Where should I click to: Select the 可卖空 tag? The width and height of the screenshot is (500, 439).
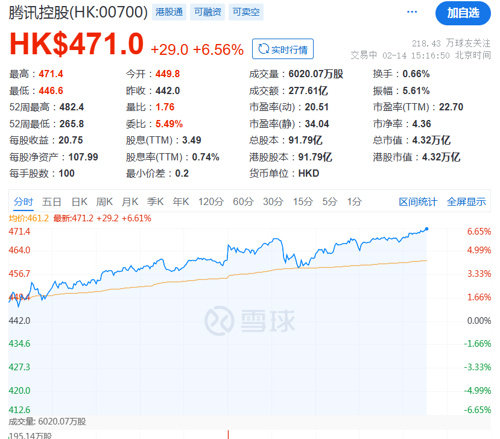pos(246,12)
